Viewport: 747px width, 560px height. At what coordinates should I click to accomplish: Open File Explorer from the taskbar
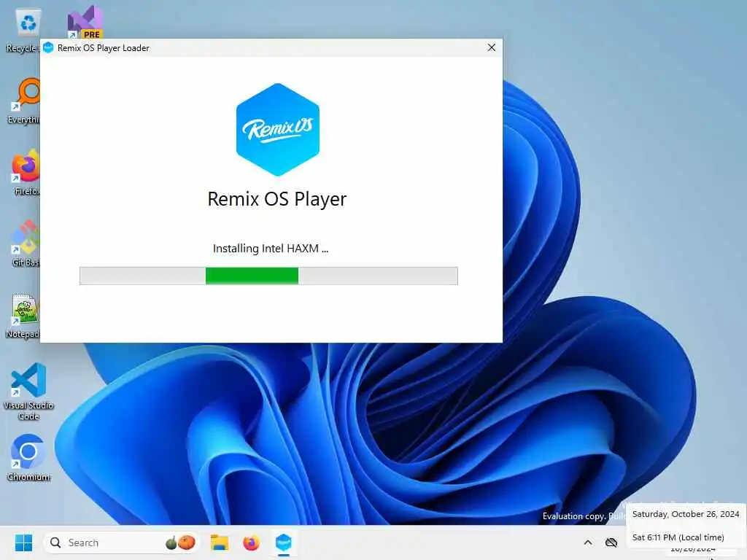220,542
